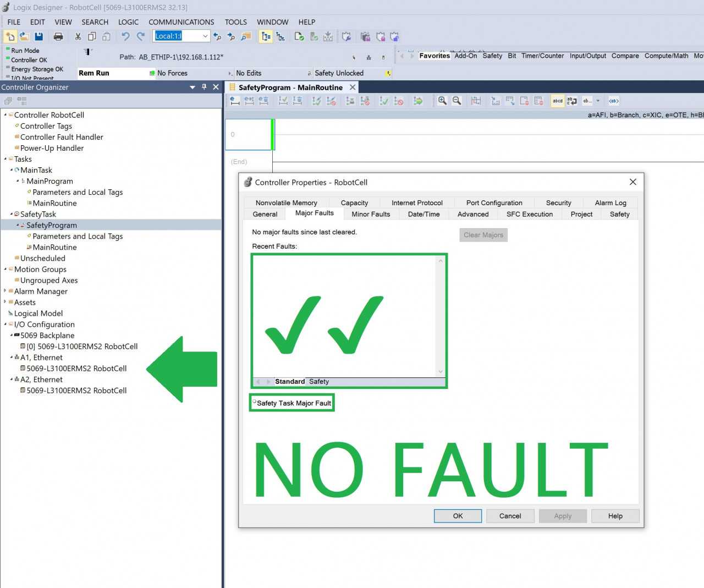Click the Redo arrow icon
The image size is (704, 588).
point(140,36)
